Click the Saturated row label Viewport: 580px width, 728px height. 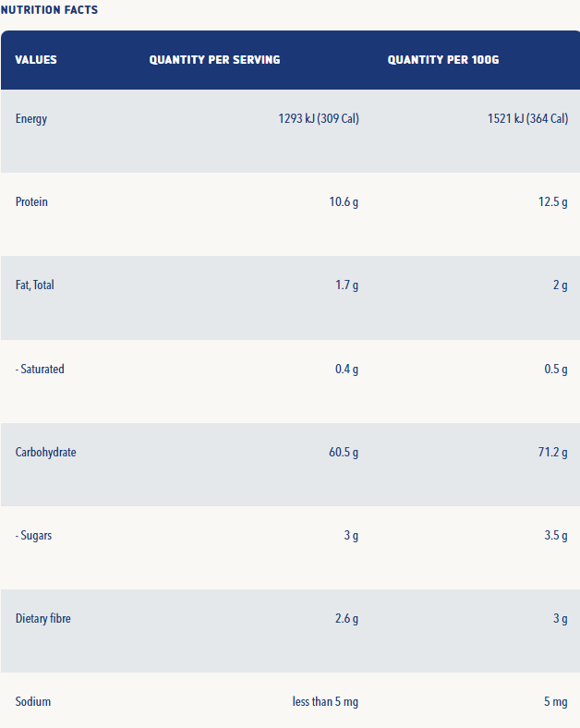coord(40,370)
